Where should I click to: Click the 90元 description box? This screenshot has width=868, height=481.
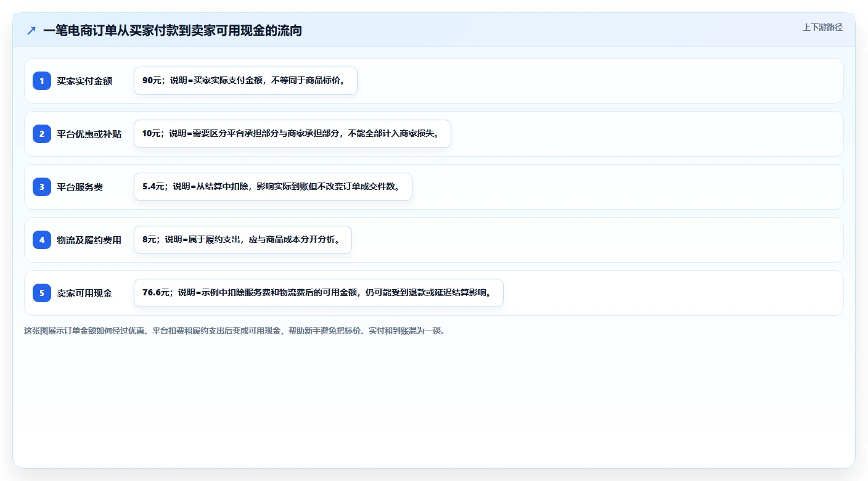tap(245, 81)
